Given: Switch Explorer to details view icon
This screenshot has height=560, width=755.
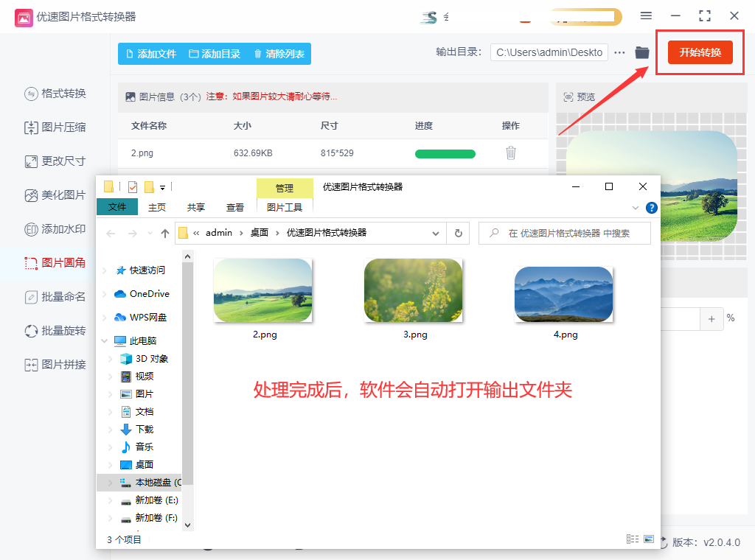Looking at the screenshot, I should tap(632, 539).
